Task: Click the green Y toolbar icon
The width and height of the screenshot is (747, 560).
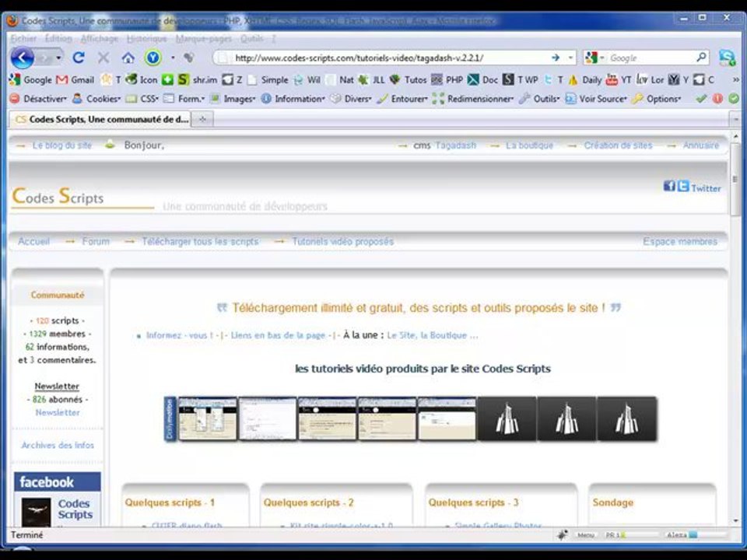Action: [153, 58]
